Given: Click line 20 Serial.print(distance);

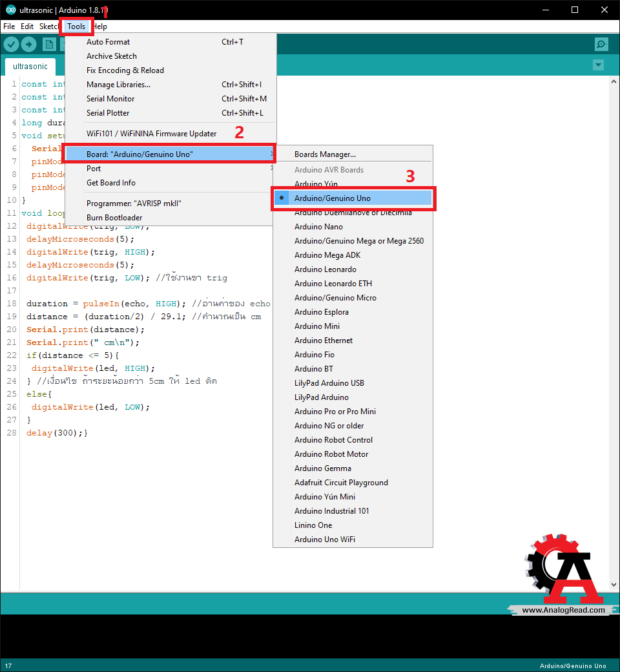Looking at the screenshot, I should pos(85,330).
